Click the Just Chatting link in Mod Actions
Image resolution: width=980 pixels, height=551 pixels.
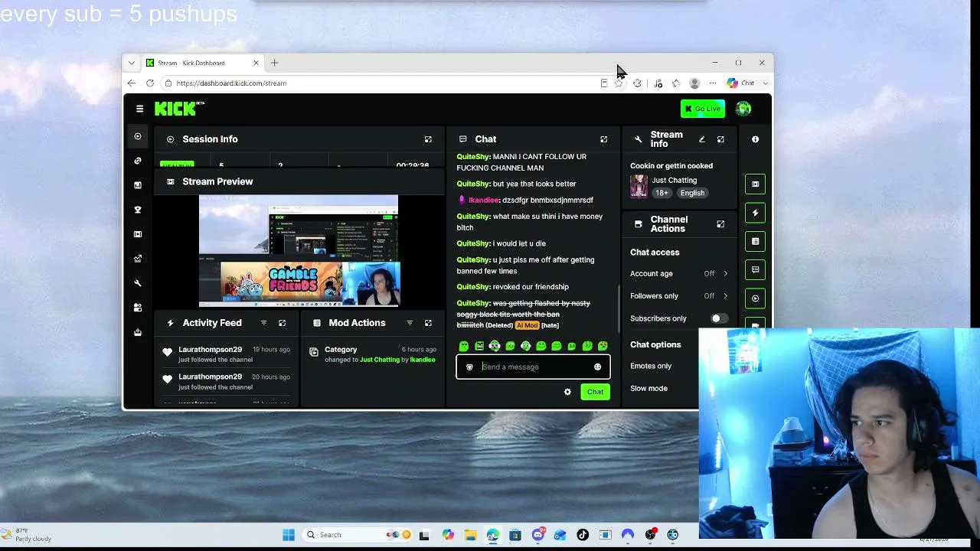pos(379,360)
